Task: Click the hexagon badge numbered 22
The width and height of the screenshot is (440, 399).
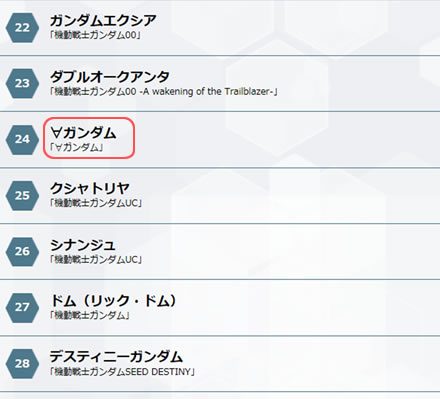Action: 22,28
